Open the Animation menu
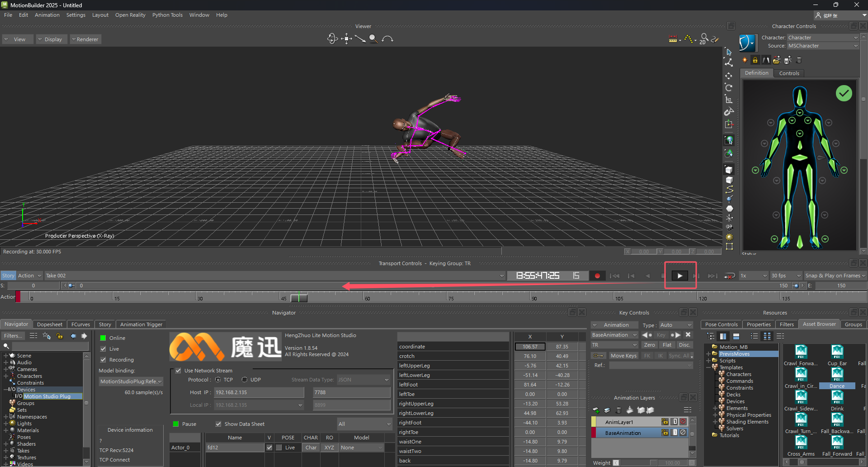Screen dimensions: 868x467 [x=47, y=15]
